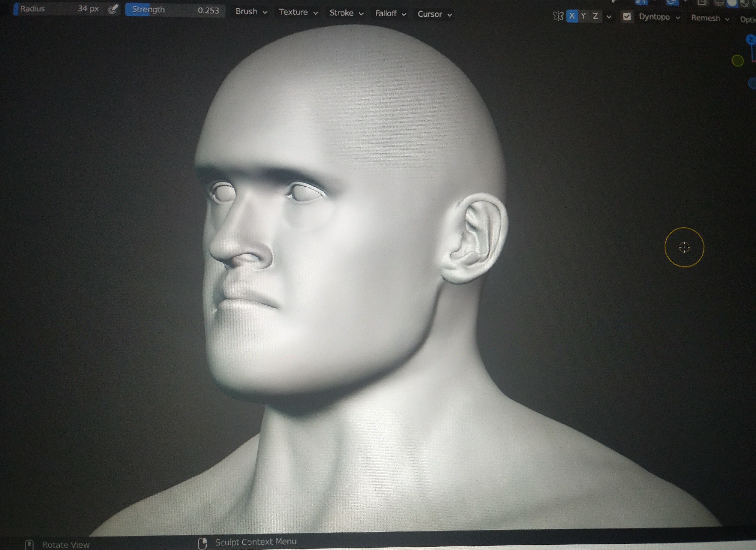Click the green Y axis gizmo circle

pos(737,61)
